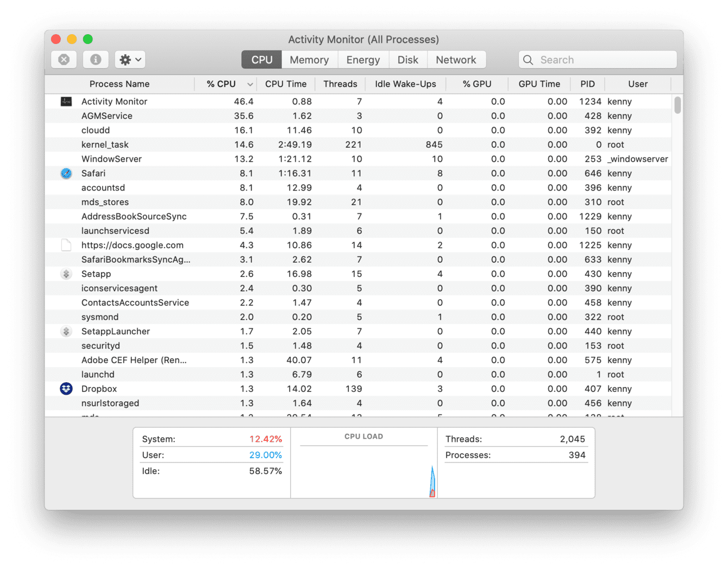This screenshot has width=728, height=569.
Task: Click the User 29.00% value
Action: click(266, 456)
